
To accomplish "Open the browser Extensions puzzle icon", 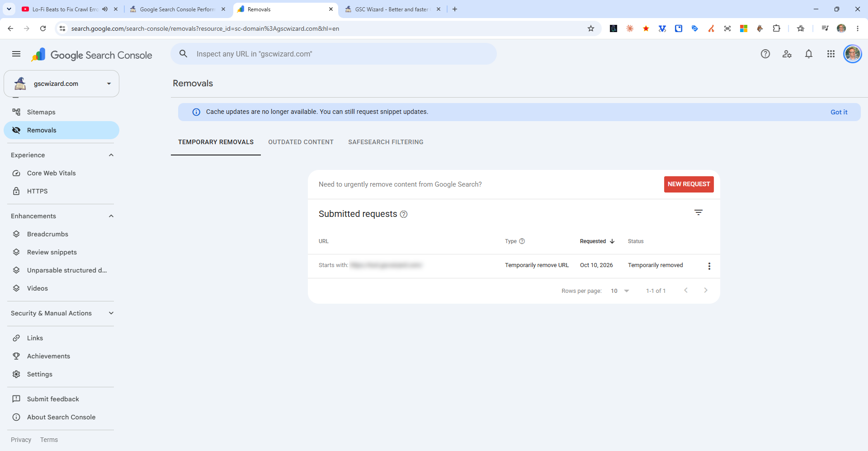I will [x=776, y=28].
